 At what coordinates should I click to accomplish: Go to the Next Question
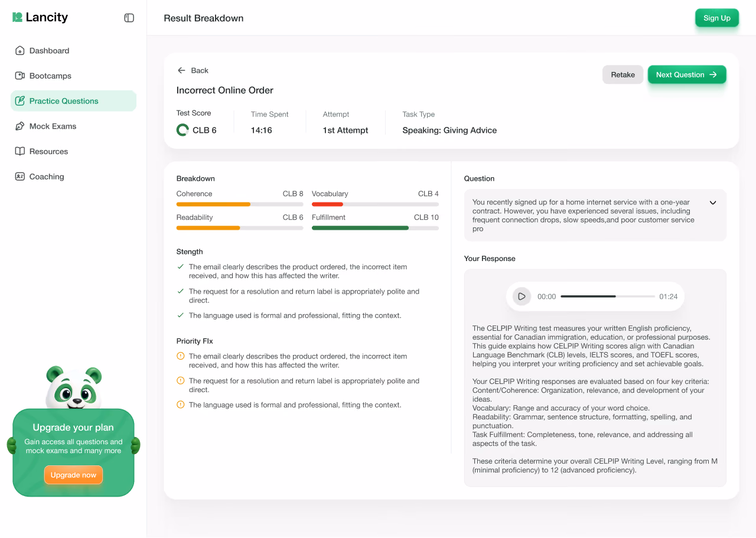[x=687, y=74]
